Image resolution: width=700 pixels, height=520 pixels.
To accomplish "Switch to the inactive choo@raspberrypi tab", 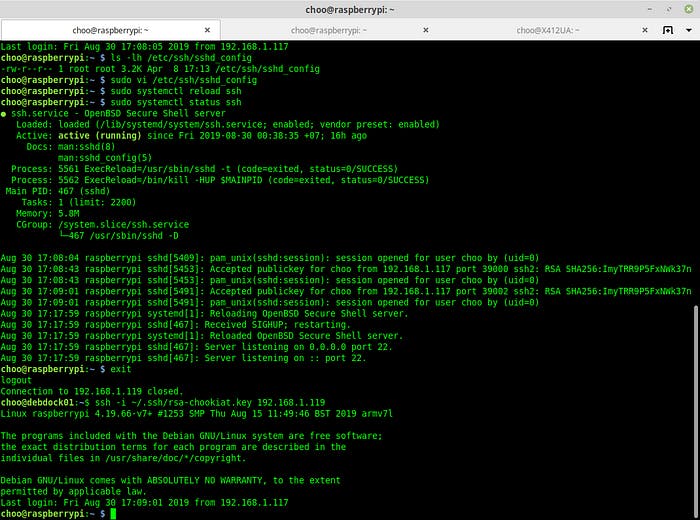I will pos(329,30).
